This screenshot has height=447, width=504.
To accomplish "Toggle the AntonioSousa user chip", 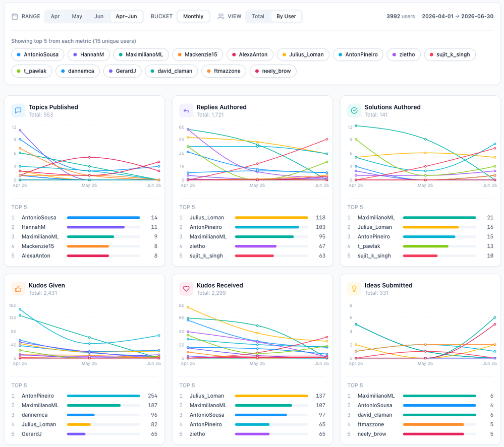I will (38, 54).
